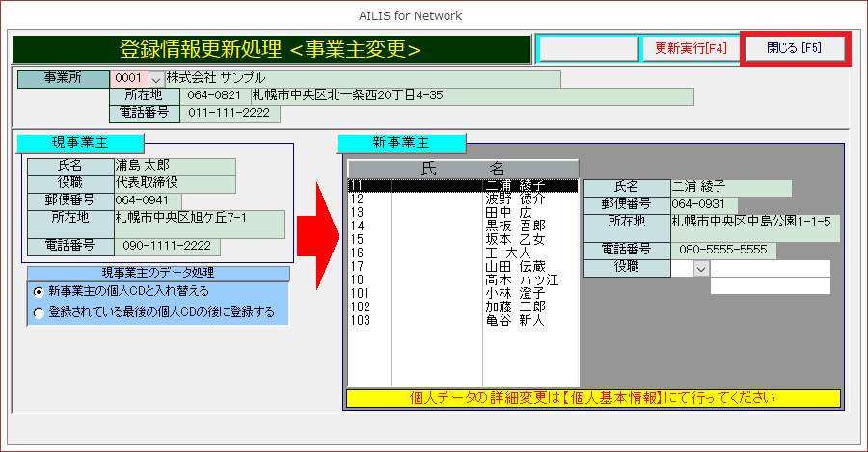Viewport: 868px width, 452px height.
Task: Click the new owner 郵便番号 field 064-0931
Action: tap(704, 204)
